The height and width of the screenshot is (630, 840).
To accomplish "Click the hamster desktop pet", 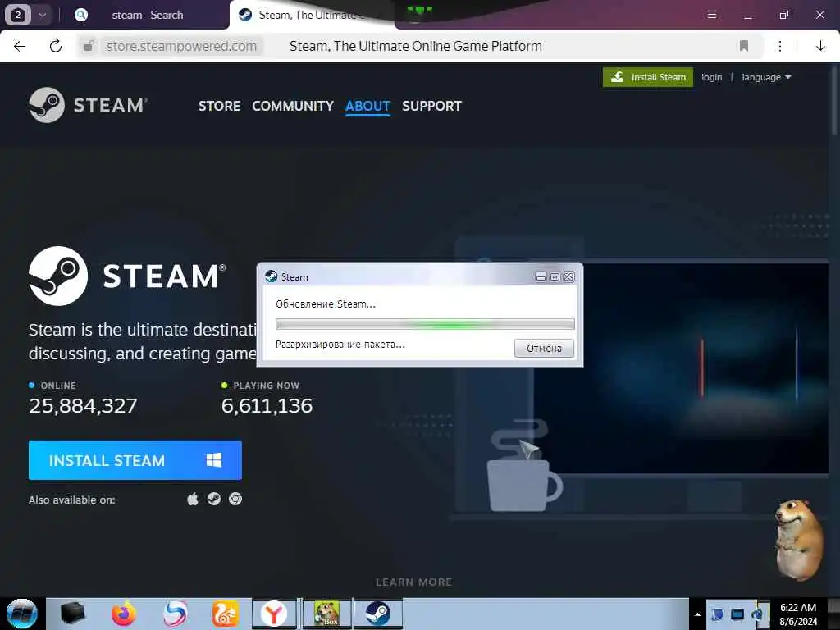I will click(x=799, y=540).
